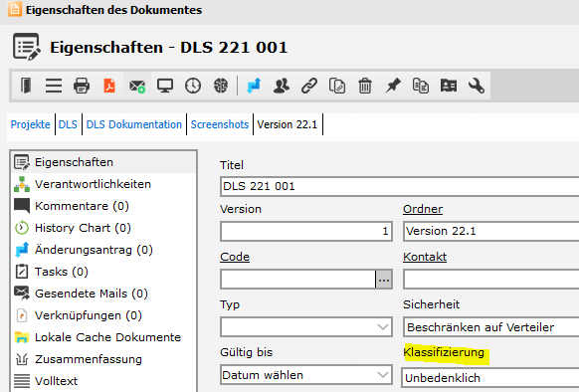Open Klassifizierung dropdown Unbedenklich
The image size is (579, 392).
point(490,378)
